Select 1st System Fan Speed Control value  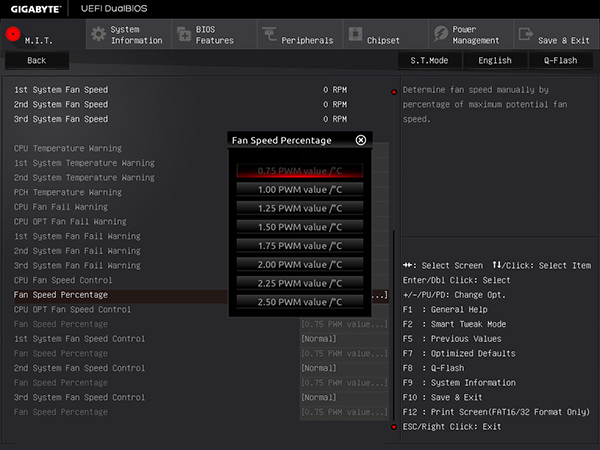(343, 339)
